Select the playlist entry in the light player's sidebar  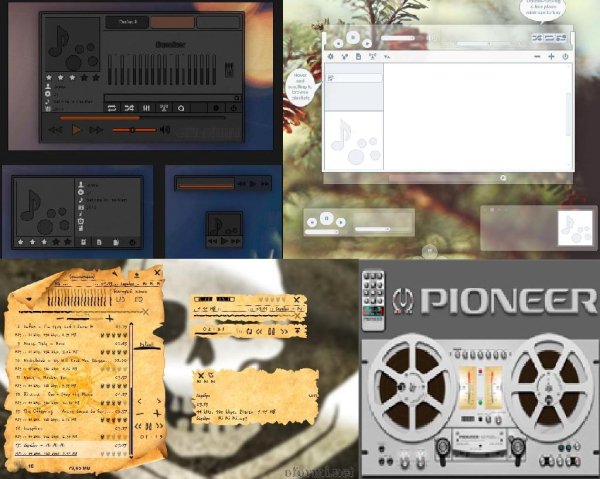pos(354,78)
